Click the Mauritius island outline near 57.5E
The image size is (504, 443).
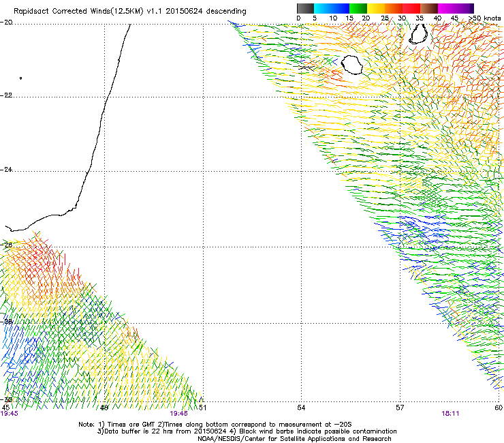[x=418, y=34]
